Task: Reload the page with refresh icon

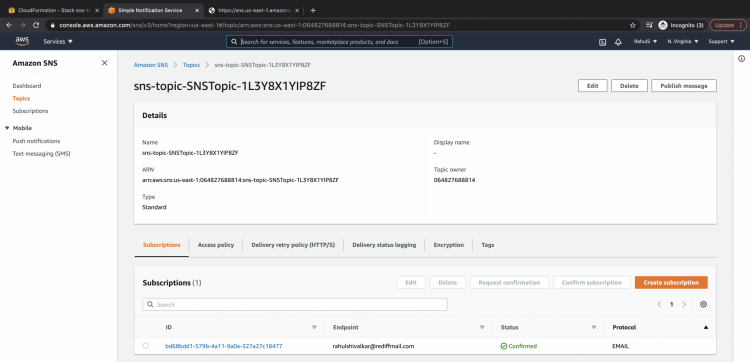Action: pyautogui.click(x=36, y=25)
